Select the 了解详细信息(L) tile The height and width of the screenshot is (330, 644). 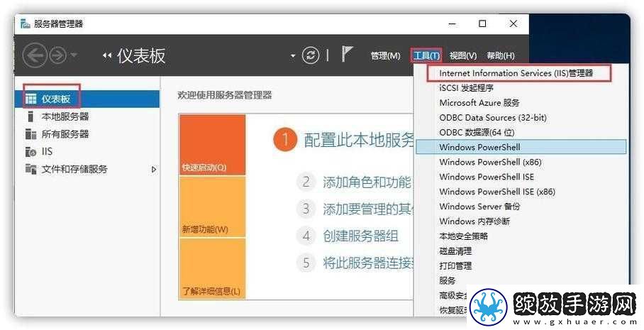tap(212, 269)
